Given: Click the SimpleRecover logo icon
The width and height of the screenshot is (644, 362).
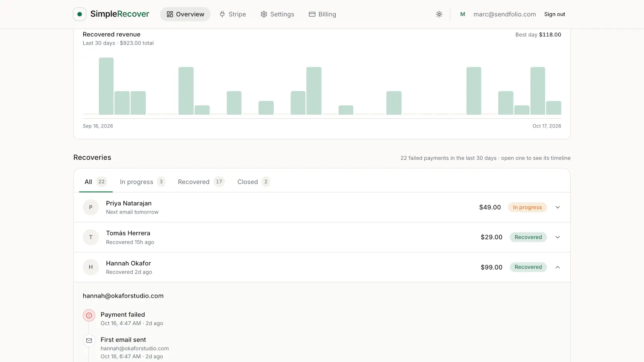Looking at the screenshot, I should click(79, 14).
